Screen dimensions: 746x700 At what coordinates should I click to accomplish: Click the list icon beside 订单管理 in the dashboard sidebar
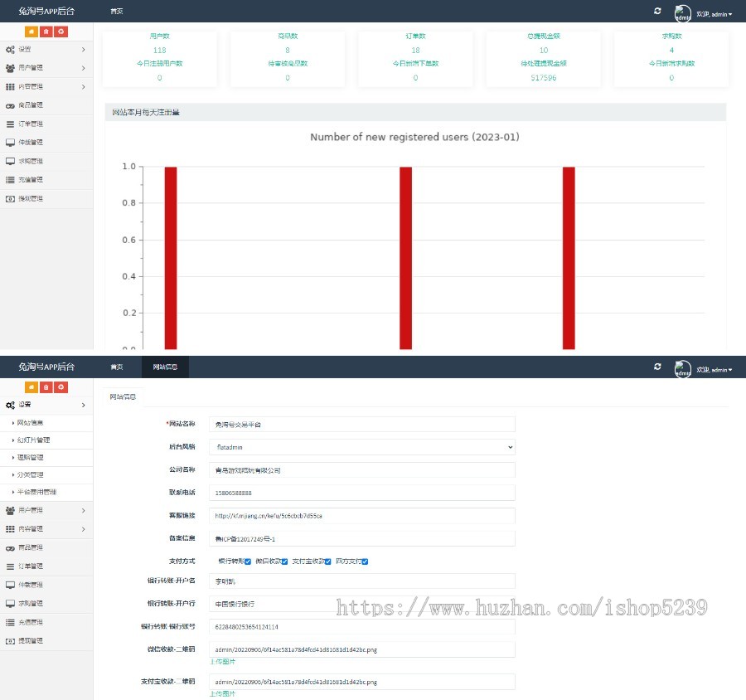10,124
